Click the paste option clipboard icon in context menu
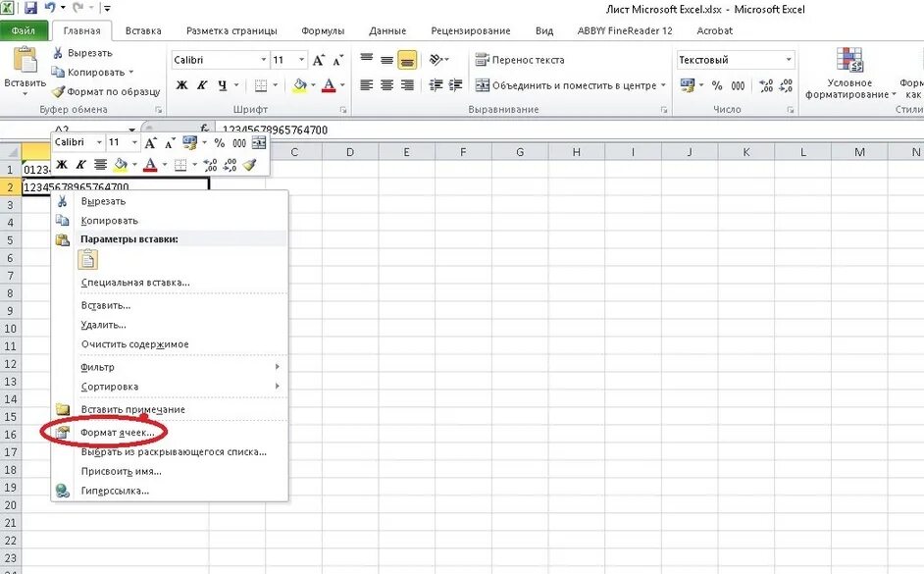Image resolution: width=924 pixels, height=574 pixels. [88, 260]
